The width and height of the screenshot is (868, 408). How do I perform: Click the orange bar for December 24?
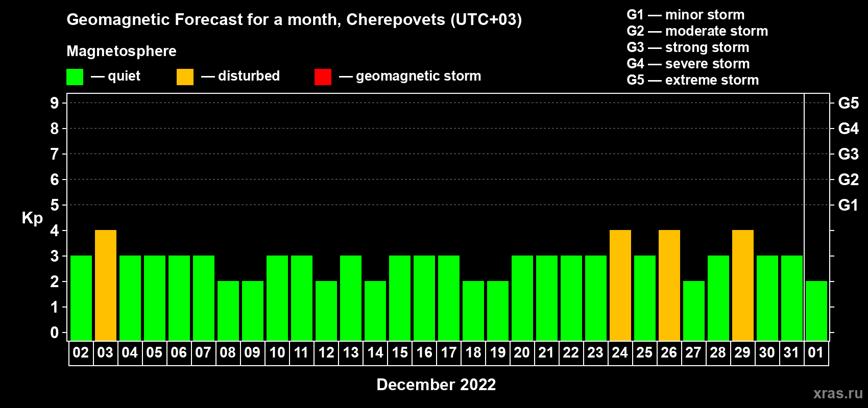click(x=620, y=285)
